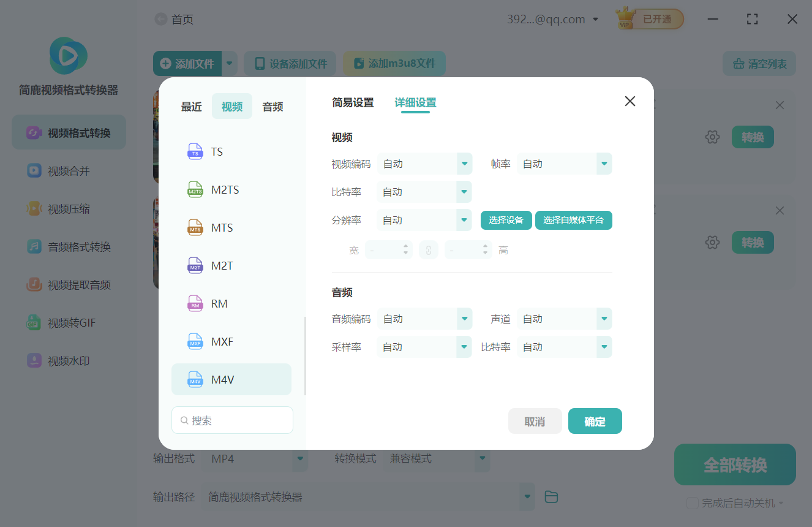Toggle the aspect ratio lock between 宽 and 高
812x527 pixels.
click(429, 249)
